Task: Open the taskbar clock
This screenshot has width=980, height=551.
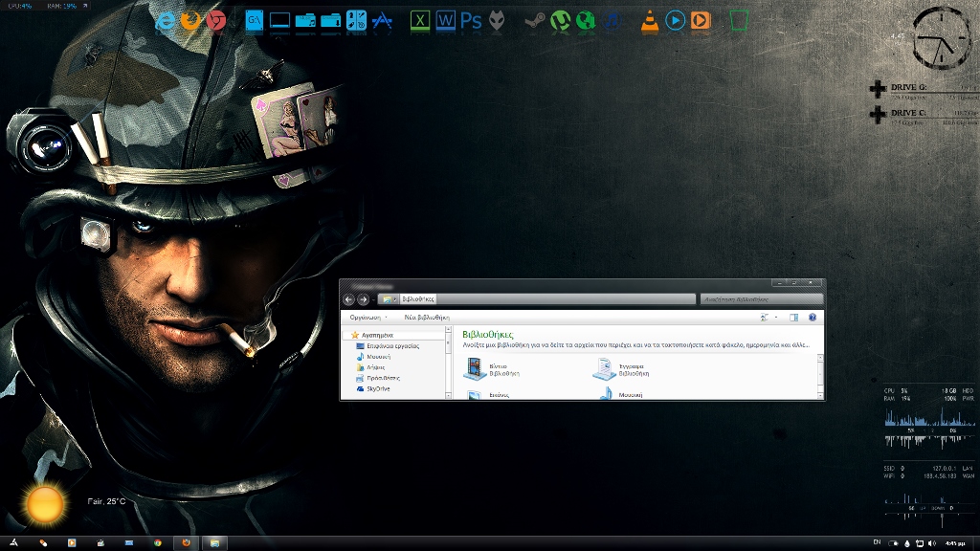Action: coord(955,543)
